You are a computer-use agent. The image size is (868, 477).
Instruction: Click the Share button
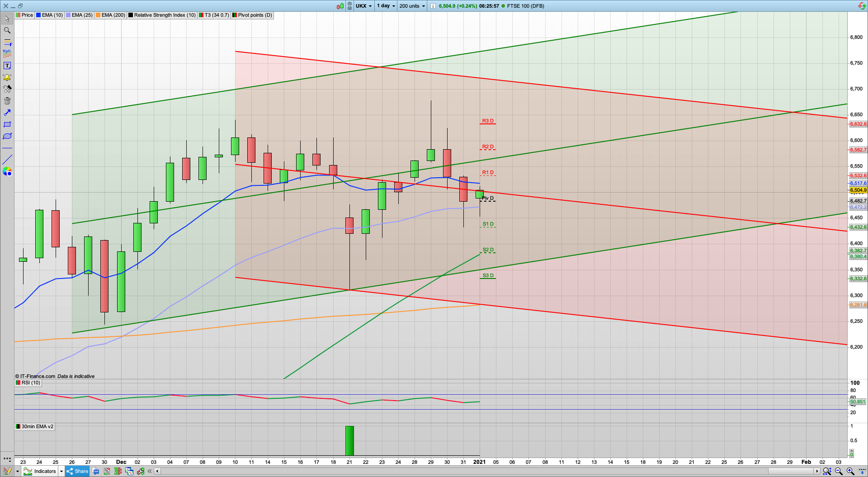pyautogui.click(x=77, y=471)
